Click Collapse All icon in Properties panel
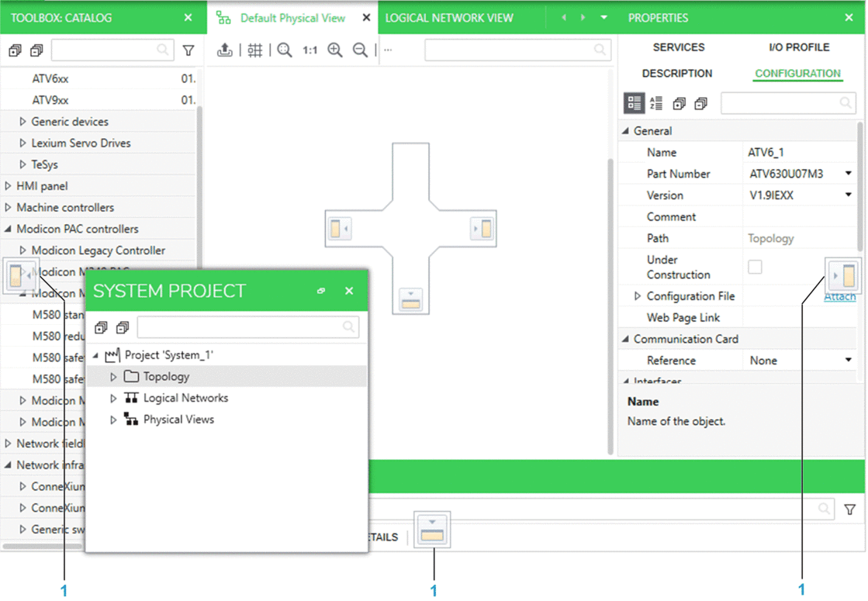The height and width of the screenshot is (601, 868). pyautogui.click(x=700, y=103)
